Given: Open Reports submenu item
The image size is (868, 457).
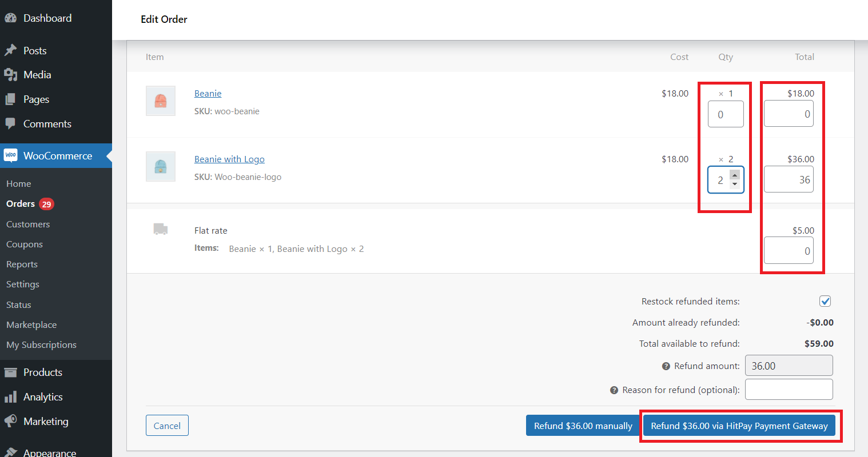Looking at the screenshot, I should pyautogui.click(x=22, y=264).
